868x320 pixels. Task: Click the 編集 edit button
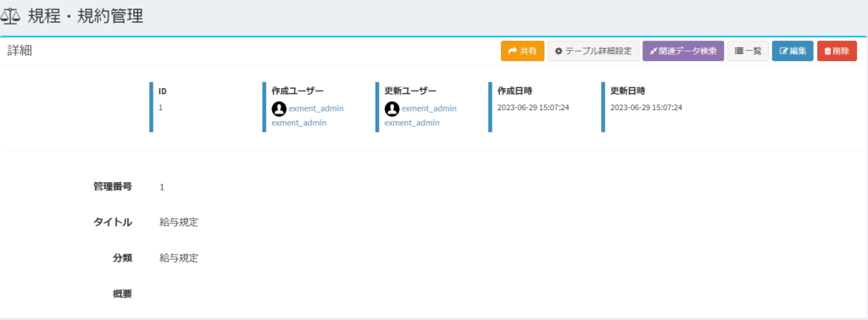point(793,51)
